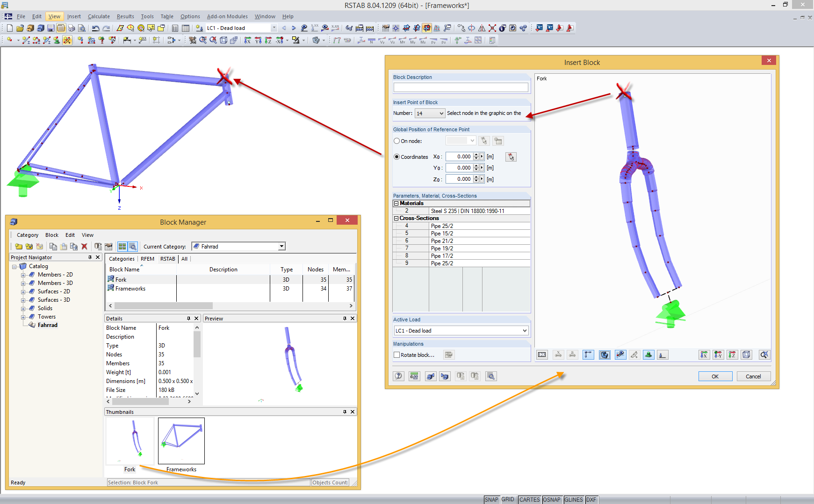Open the Active Load dropdown
Viewport: 814px width, 504px height.
(x=525, y=331)
